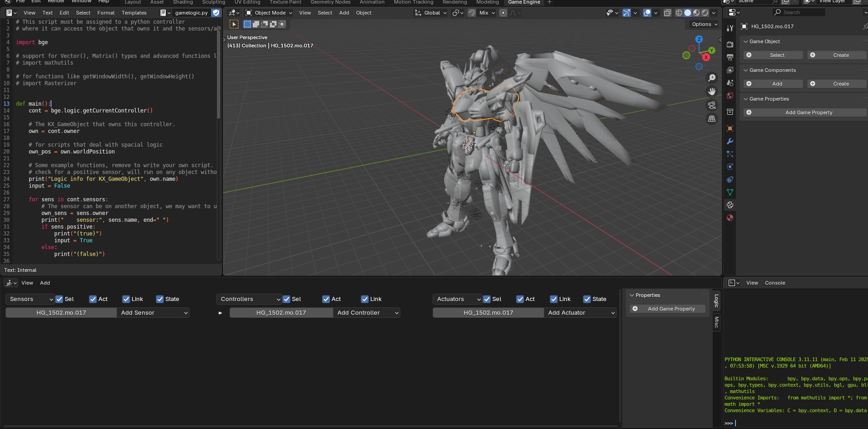This screenshot has width=868, height=429.
Task: Click the viewport pan hand icon
Action: (x=712, y=92)
